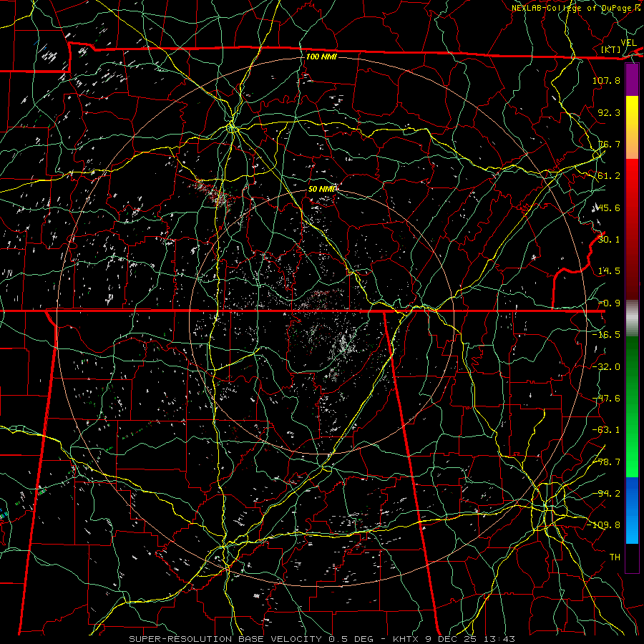Pick the gray near-zero color bar segment
This screenshot has width=644, height=644.
coord(632,318)
